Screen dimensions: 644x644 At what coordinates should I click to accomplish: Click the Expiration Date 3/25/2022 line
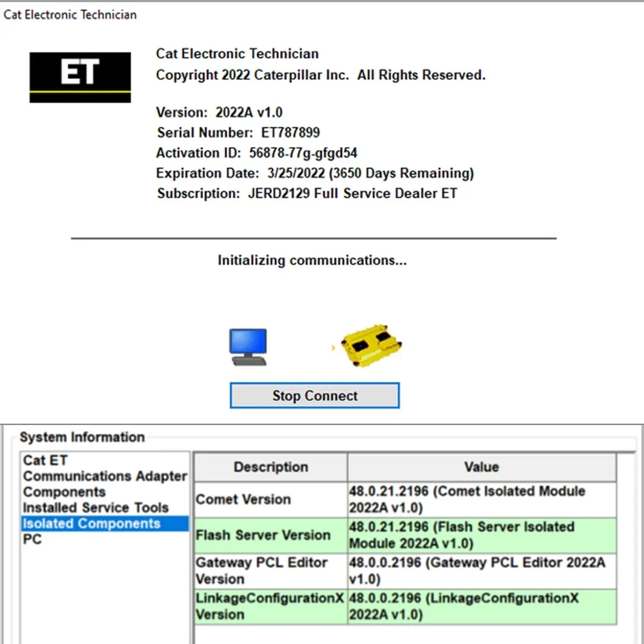click(x=315, y=173)
